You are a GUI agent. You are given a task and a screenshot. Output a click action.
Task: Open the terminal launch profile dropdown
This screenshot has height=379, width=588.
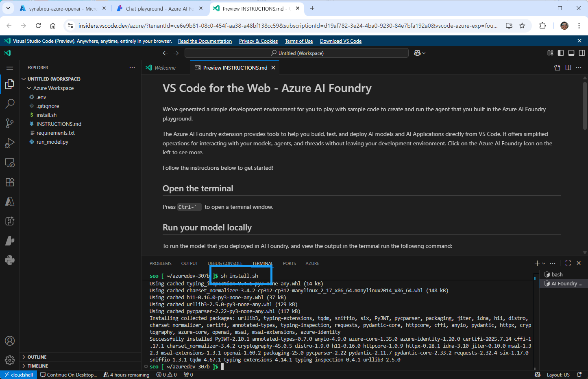pos(544,263)
